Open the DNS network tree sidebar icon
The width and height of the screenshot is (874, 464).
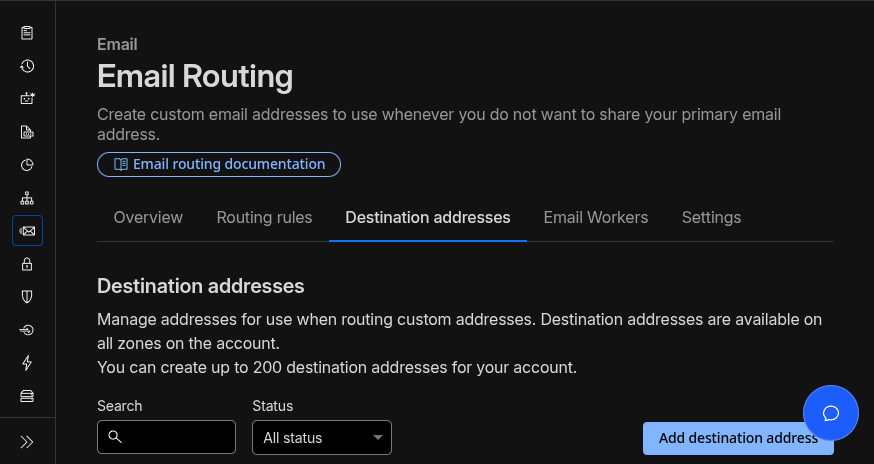coord(27,198)
